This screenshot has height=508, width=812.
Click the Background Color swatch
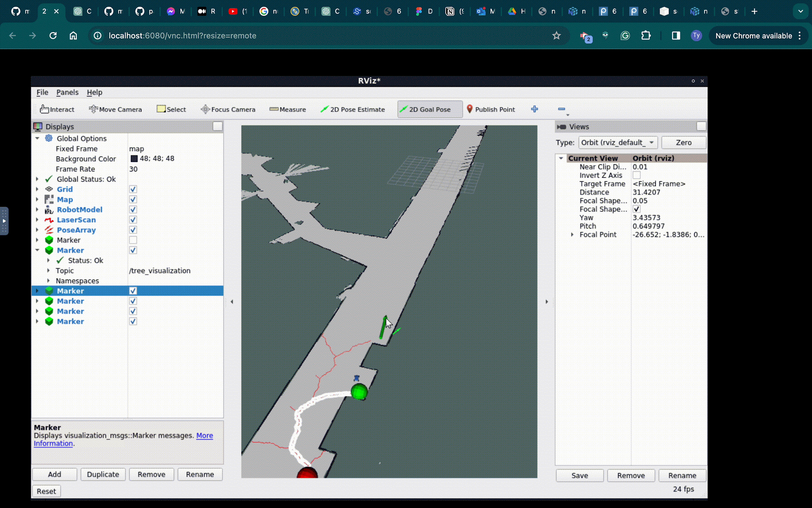pyautogui.click(x=134, y=159)
